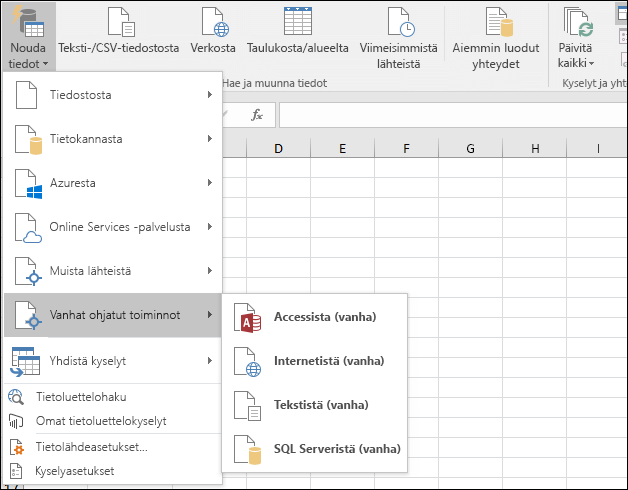This screenshot has height=490, width=628.
Task: Select Tekstistä (vanha) in submenu
Action: pos(315,405)
